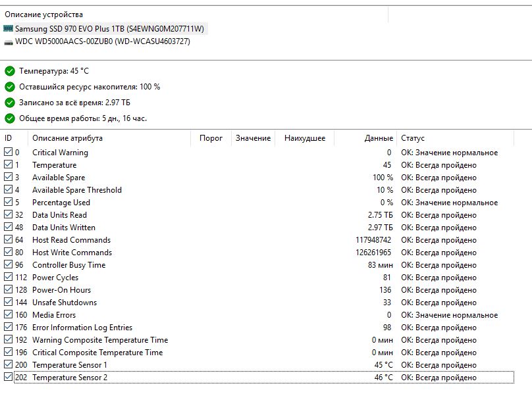Toggle Critical Composite Temperature Time checkbox
Viewport: 532px width, 419px height.
(8, 352)
